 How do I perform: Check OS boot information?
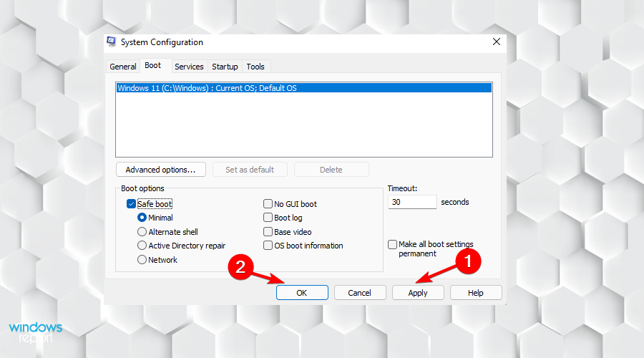click(268, 246)
